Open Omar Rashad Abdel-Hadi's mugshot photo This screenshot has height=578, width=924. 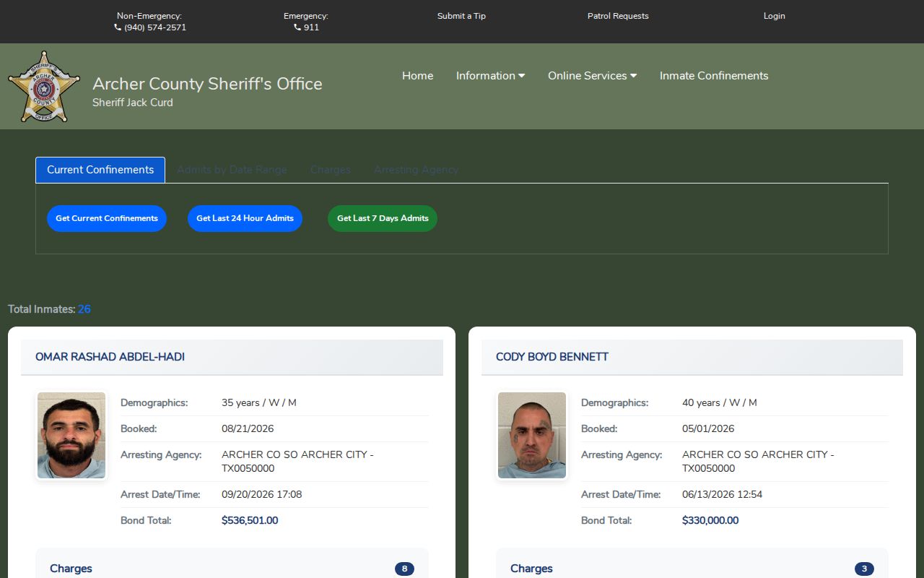coord(71,436)
